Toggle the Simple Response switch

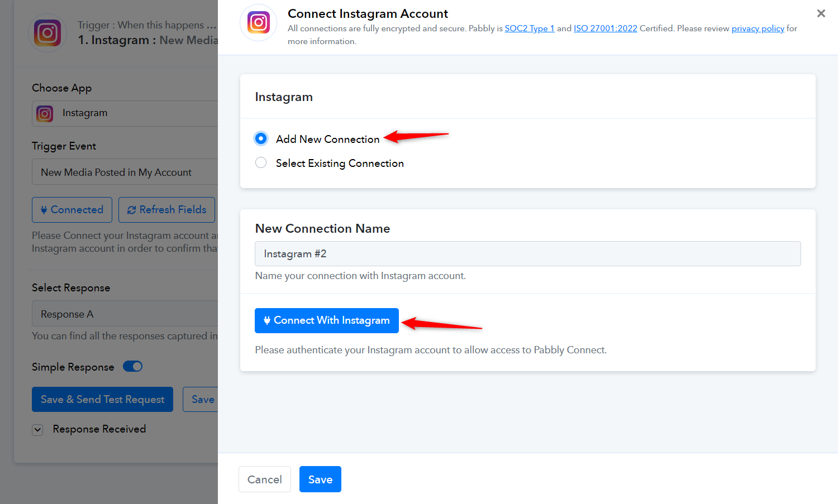pos(133,366)
